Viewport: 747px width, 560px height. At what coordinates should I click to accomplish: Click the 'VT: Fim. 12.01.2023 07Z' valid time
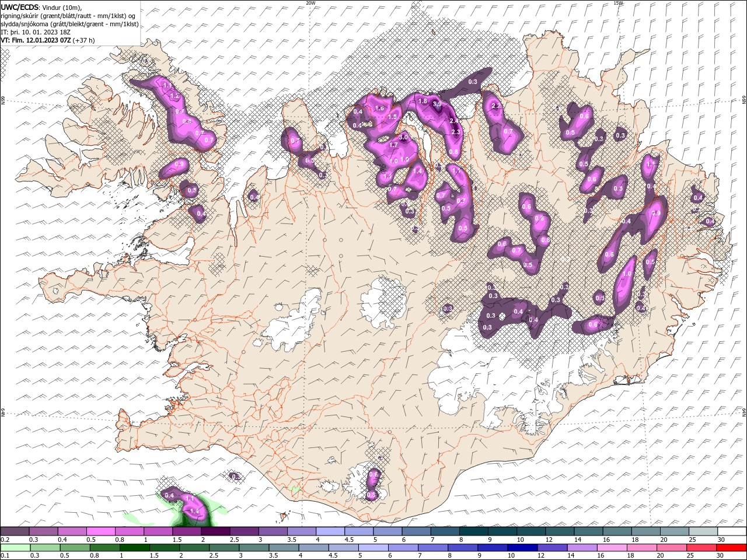(x=36, y=40)
